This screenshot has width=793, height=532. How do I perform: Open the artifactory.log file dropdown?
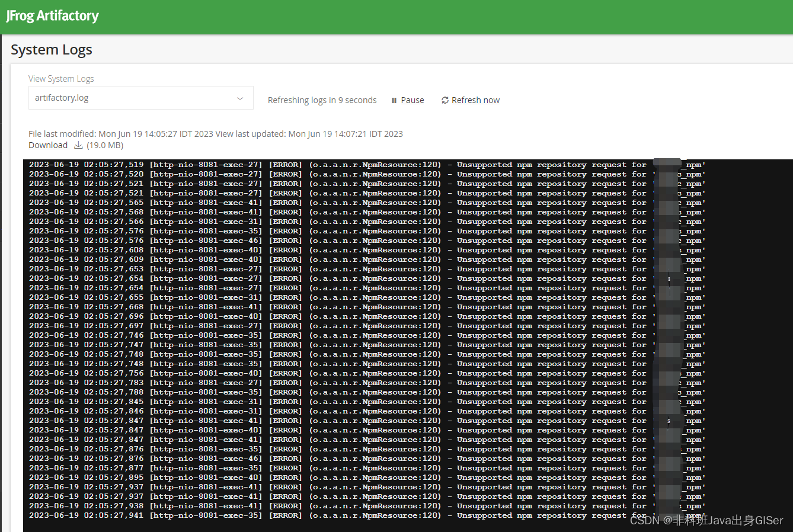(x=141, y=98)
